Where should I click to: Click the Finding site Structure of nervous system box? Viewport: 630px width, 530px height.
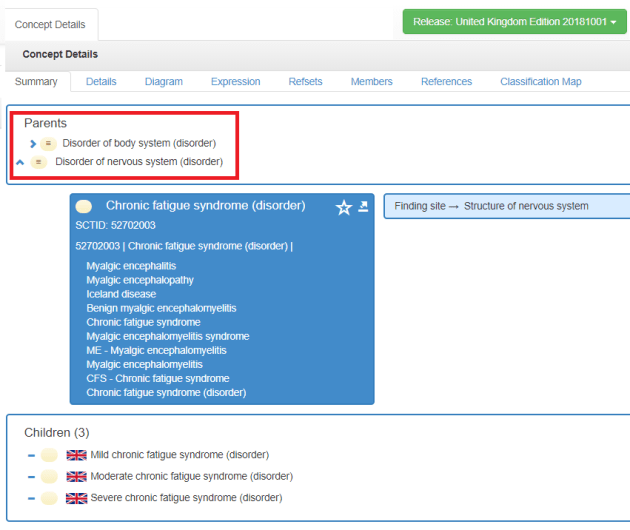(505, 206)
